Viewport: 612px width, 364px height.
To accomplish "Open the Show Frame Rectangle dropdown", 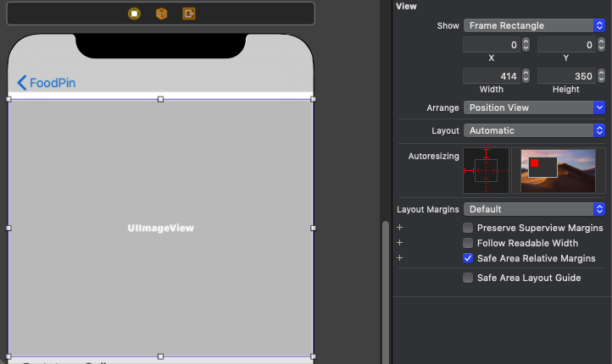I will tap(533, 25).
